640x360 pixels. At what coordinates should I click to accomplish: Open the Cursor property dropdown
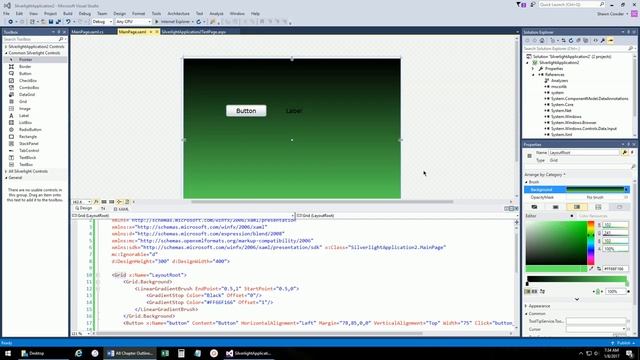point(624,329)
